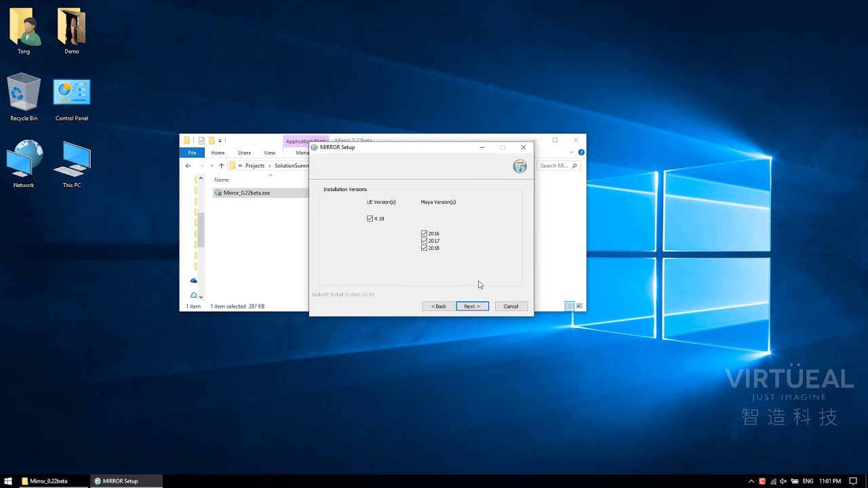Open the Action Center notification icon
The height and width of the screenshot is (488, 868).
[x=853, y=481]
